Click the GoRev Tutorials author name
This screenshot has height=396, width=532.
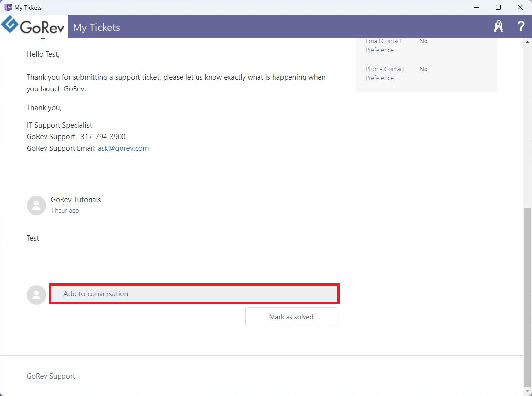click(x=76, y=200)
